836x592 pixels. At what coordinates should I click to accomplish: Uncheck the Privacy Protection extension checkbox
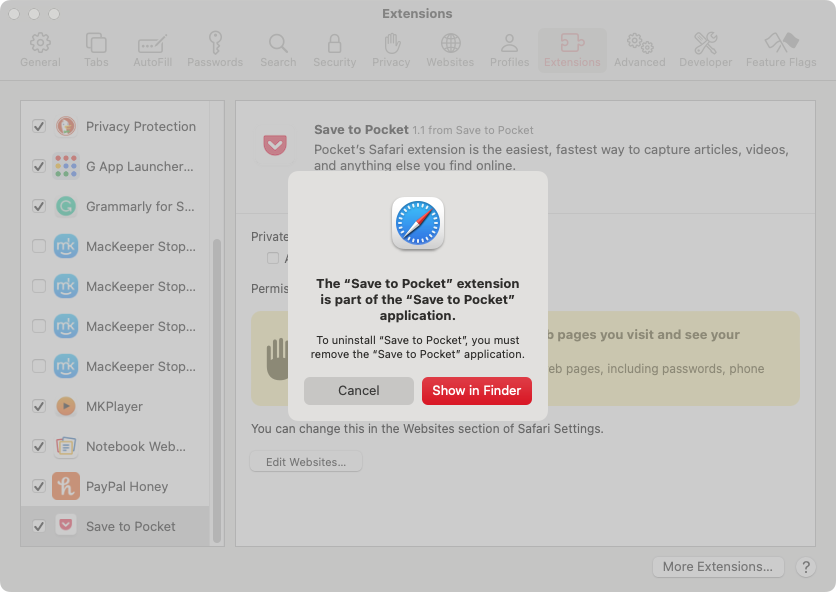pyautogui.click(x=39, y=126)
